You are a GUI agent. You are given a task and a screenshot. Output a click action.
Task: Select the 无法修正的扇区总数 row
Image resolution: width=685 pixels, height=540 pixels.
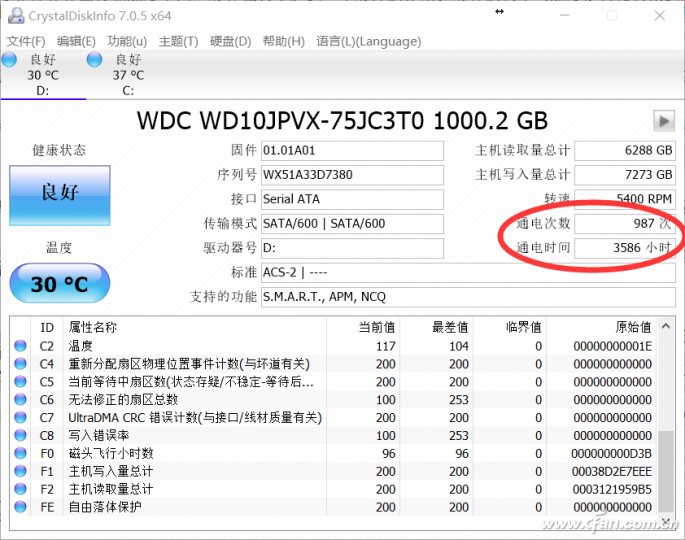(x=333, y=400)
